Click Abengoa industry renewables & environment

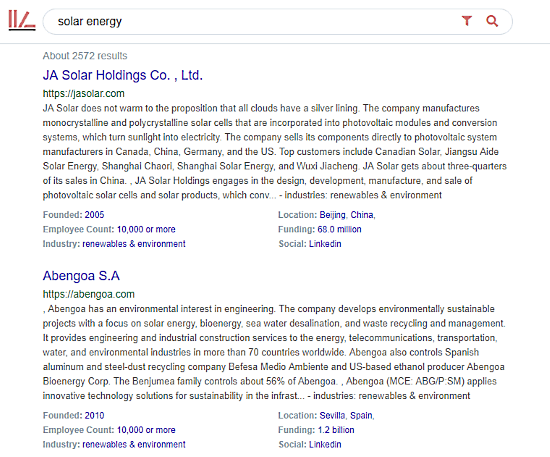134,444
